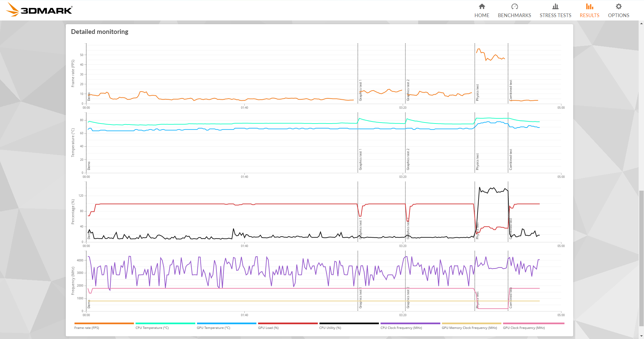Toggle the GPU Temperature legend entry
Screen dimensions: 644x339
[213, 328]
